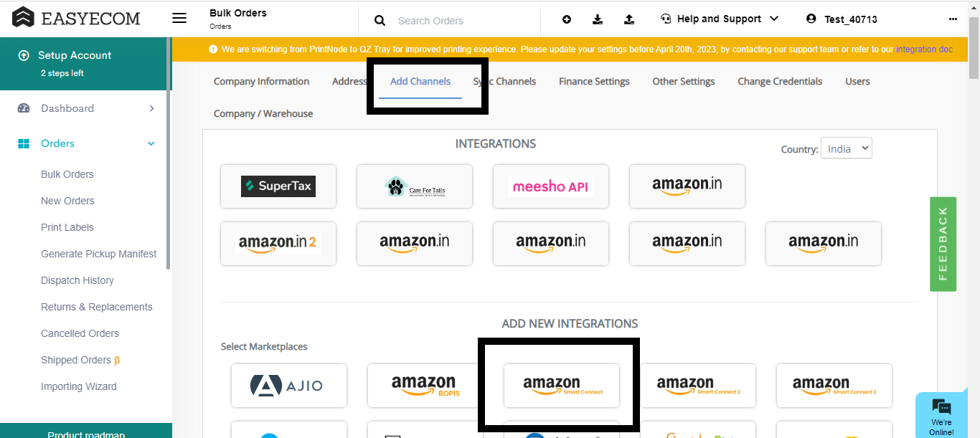This screenshot has width=980, height=438.
Task: Click the Help and Support headset icon
Action: click(x=666, y=19)
